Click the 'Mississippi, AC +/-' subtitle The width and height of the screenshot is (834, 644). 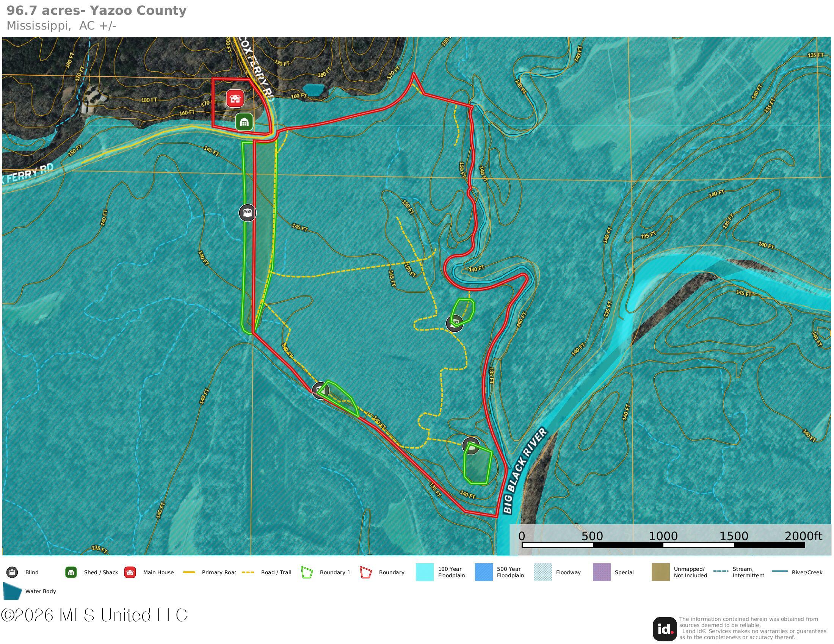(61, 25)
